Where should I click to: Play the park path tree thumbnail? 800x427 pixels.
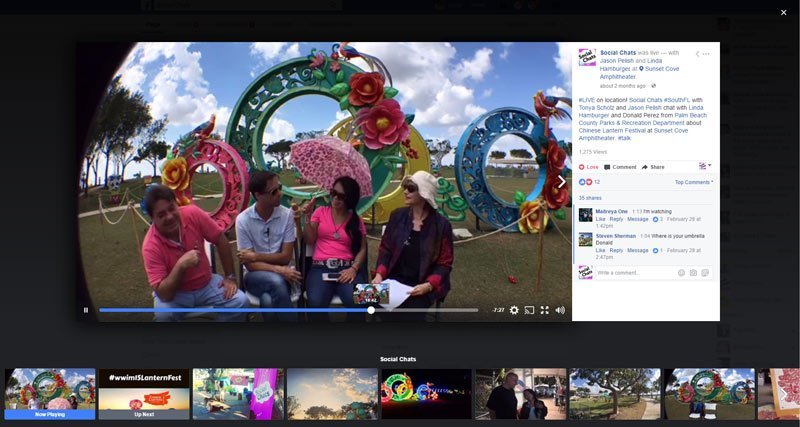(615, 394)
